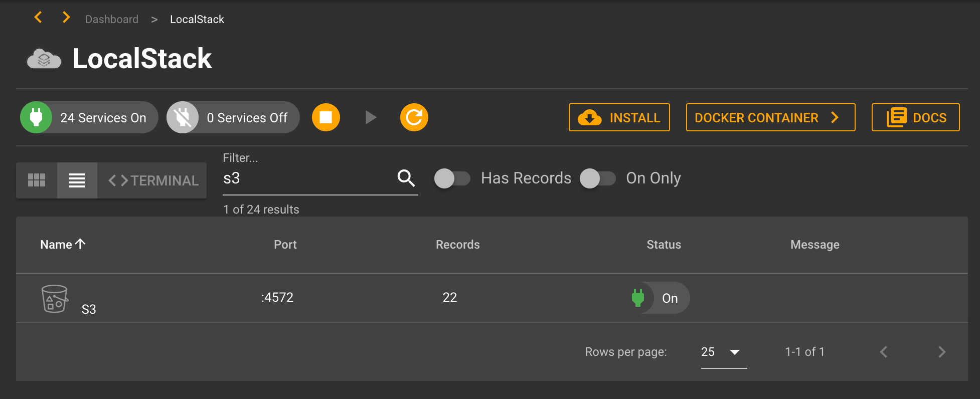Click the 1 of 24 results text
The image size is (980, 399).
pos(261,210)
